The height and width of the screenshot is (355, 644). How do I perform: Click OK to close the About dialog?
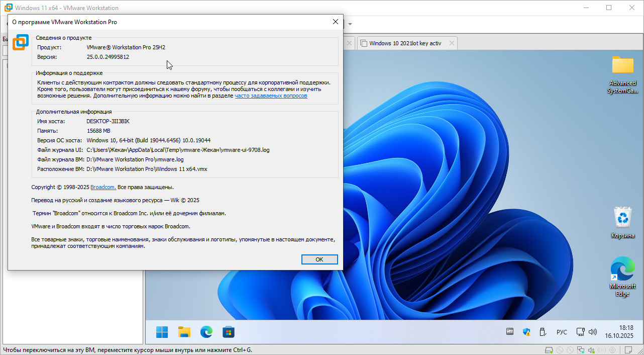(319, 259)
